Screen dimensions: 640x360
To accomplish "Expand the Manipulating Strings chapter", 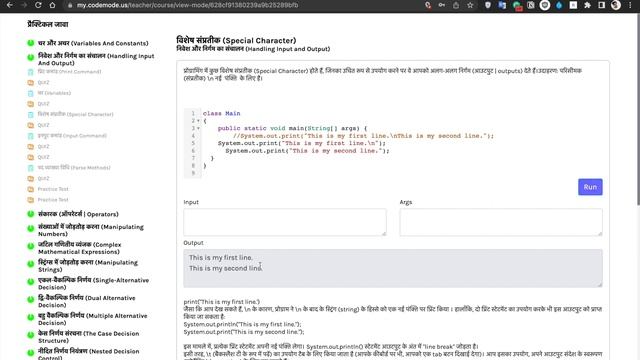I will coord(88,266).
